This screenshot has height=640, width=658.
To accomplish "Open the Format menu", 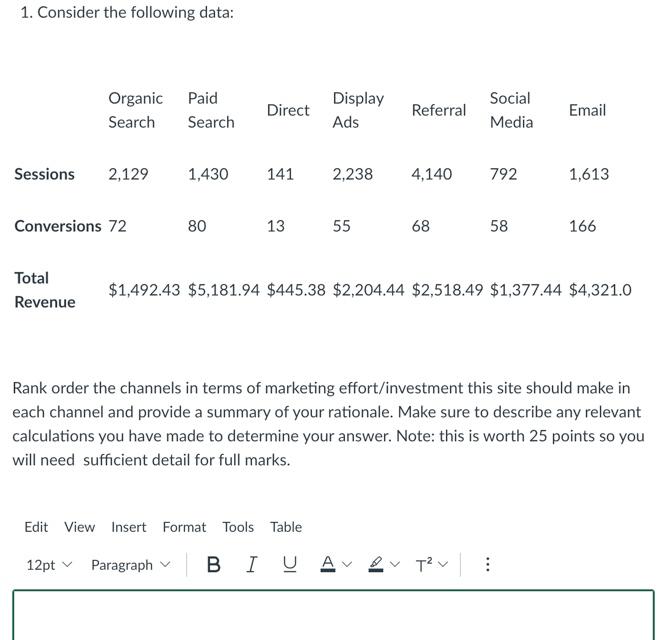I will pos(184,527).
